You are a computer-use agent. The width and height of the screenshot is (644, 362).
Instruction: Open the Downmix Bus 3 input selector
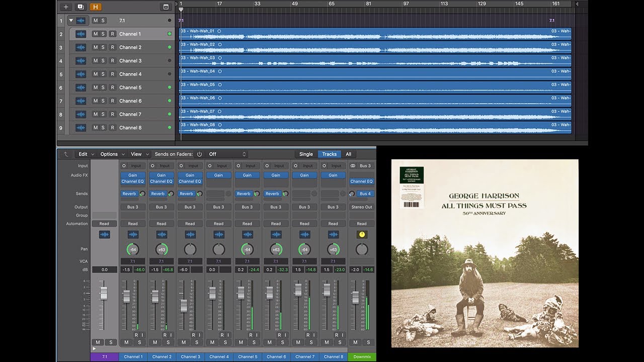click(365, 165)
